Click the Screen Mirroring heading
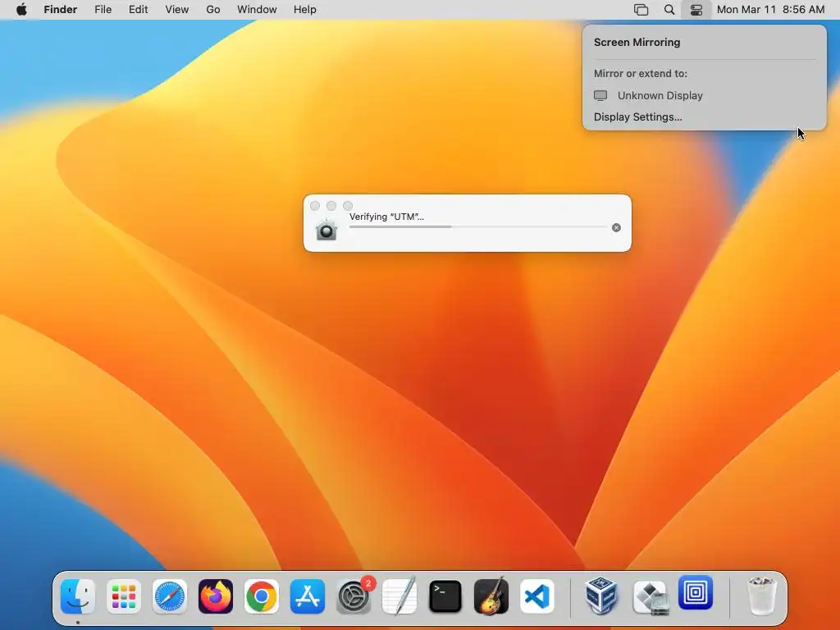The height and width of the screenshot is (630, 840). pos(637,43)
